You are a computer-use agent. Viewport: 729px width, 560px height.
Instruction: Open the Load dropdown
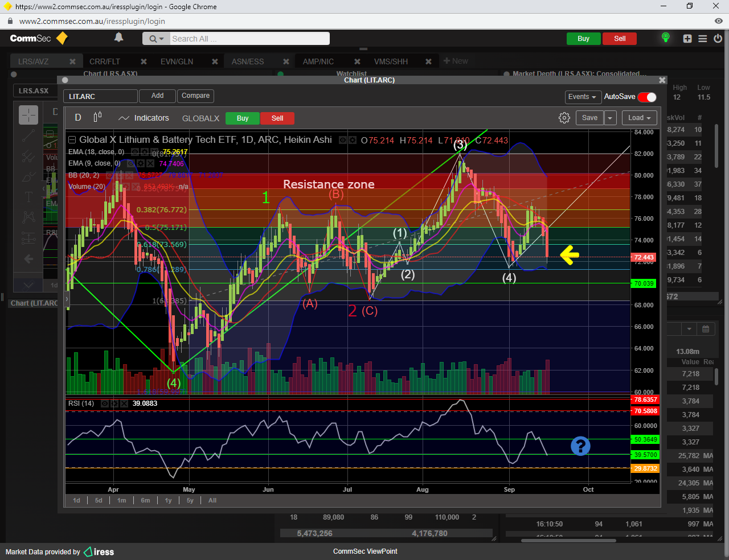tap(640, 118)
